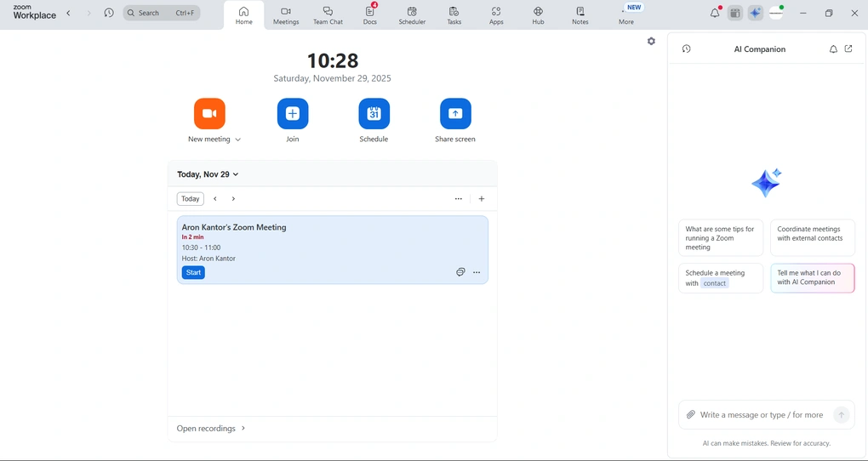The height and width of the screenshot is (461, 868).
Task: Open the Tasks tab
Action: pos(454,15)
